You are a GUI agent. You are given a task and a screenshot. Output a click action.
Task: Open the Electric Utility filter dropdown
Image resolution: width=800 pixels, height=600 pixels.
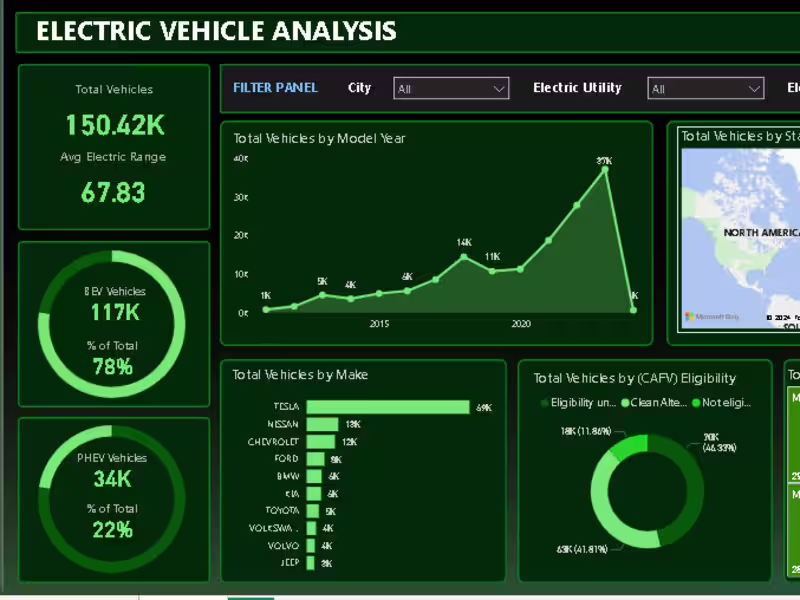pos(706,88)
